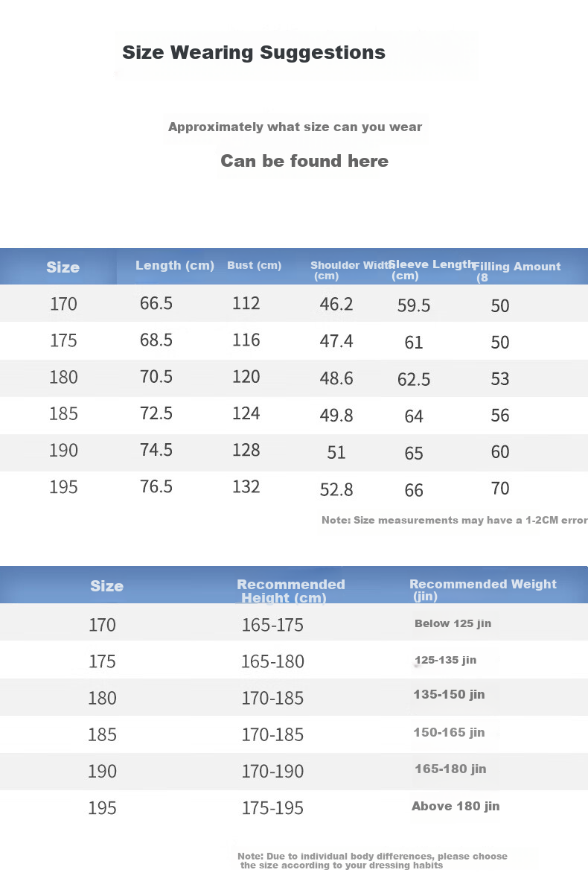Select recommended height 170-190
This screenshot has width=588, height=896.
click(272, 771)
